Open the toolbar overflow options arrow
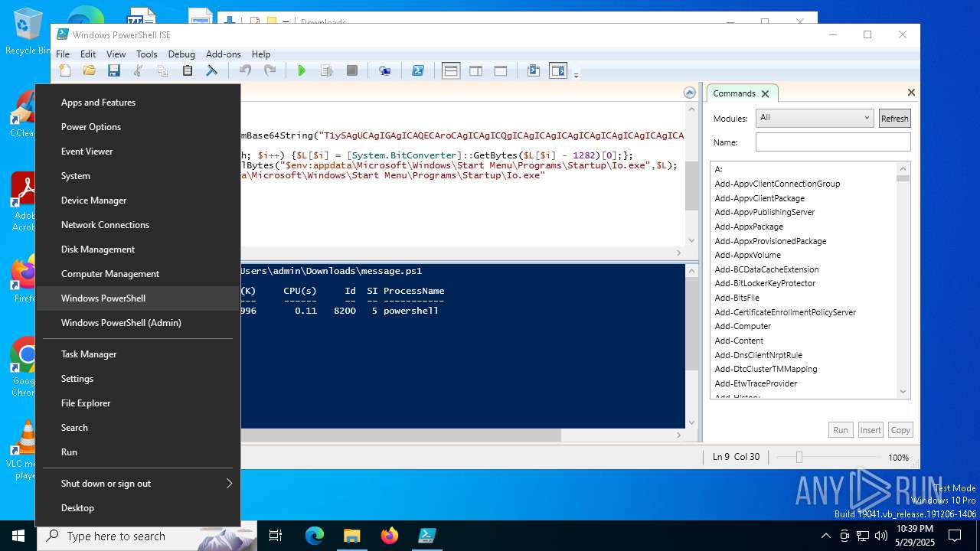Screen dimensions: 980x551 coord(576,74)
